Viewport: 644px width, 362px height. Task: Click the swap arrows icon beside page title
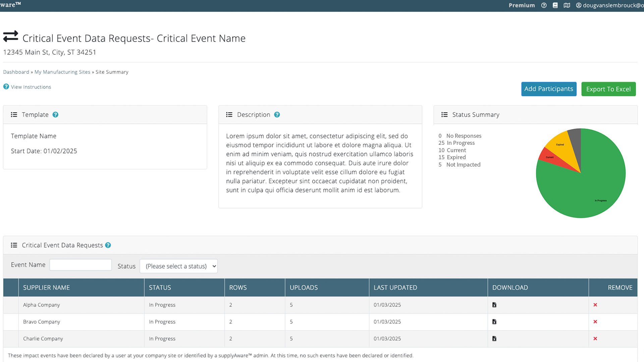(10, 36)
